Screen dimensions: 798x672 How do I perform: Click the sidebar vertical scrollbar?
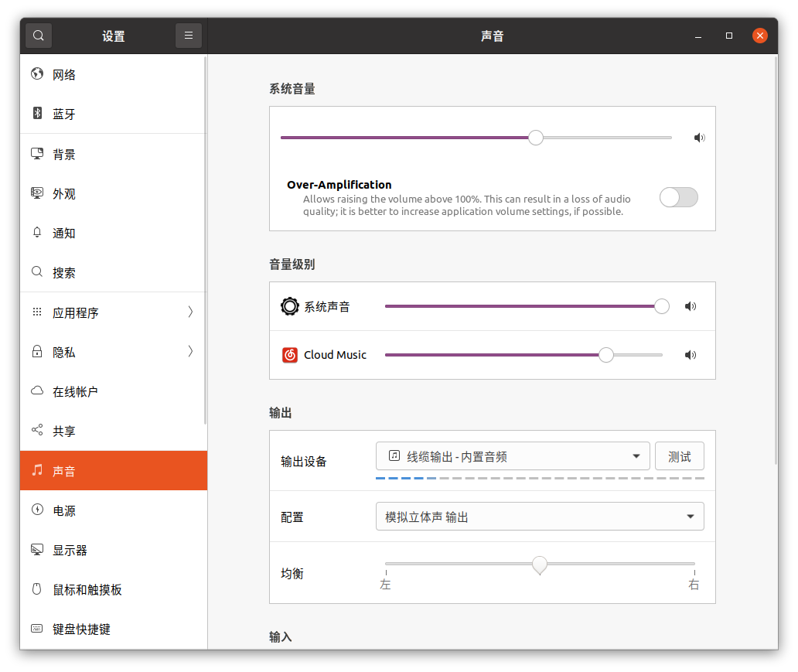pyautogui.click(x=205, y=240)
